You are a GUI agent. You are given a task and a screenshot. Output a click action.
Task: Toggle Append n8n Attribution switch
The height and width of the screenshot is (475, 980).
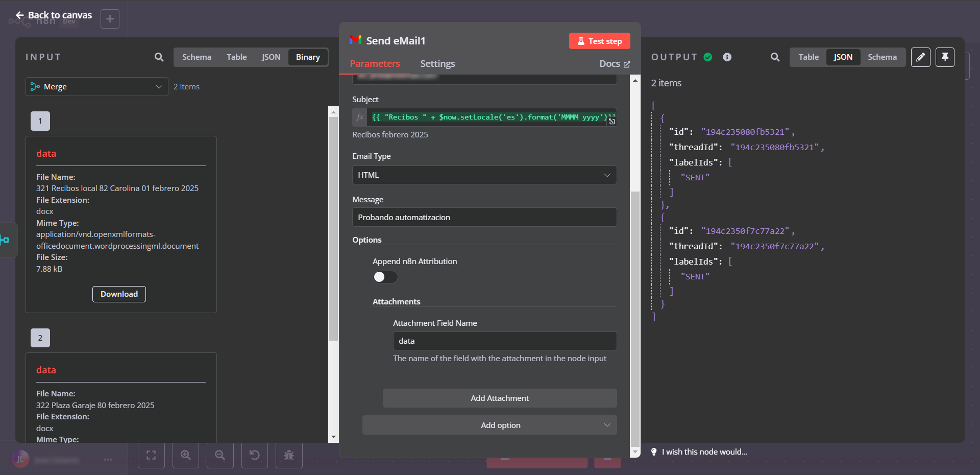pyautogui.click(x=385, y=277)
